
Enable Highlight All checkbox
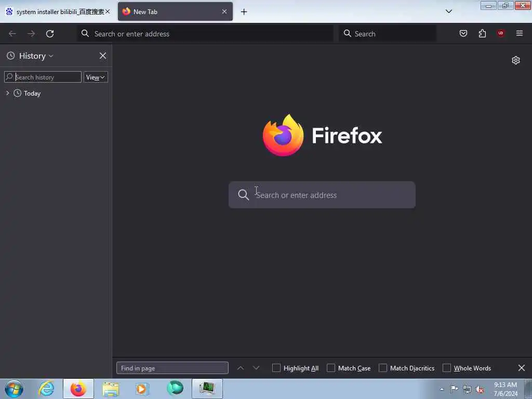[x=276, y=368]
